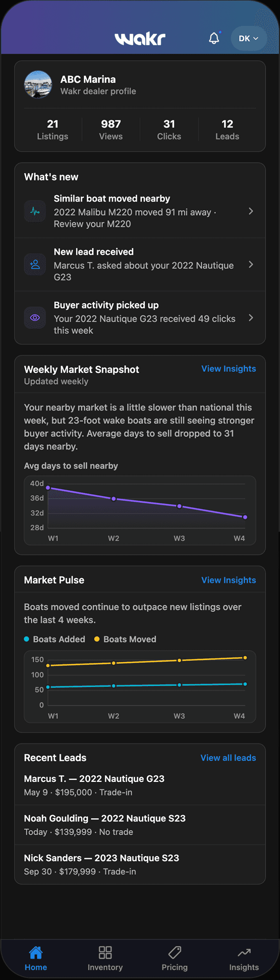280x980 pixels.
Task: Click the eye icon for buyer activity
Action: (x=35, y=318)
